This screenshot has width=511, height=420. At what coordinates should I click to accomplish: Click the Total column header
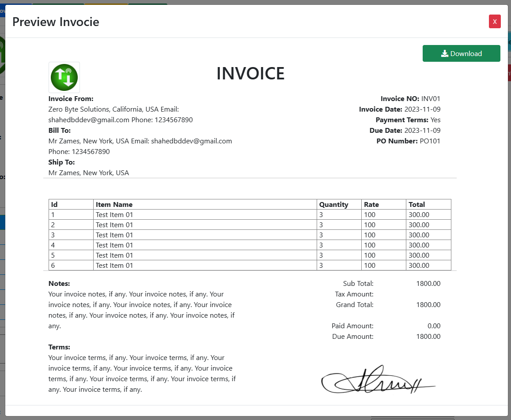[417, 204]
